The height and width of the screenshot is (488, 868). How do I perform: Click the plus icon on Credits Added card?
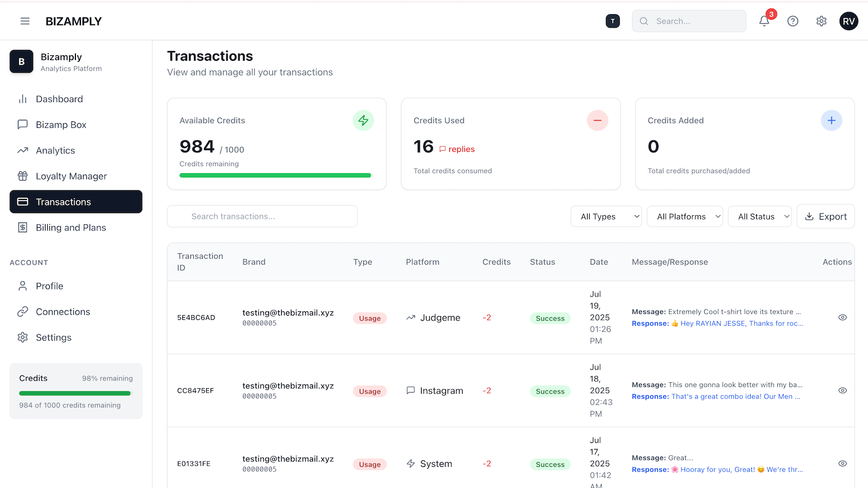coord(831,120)
